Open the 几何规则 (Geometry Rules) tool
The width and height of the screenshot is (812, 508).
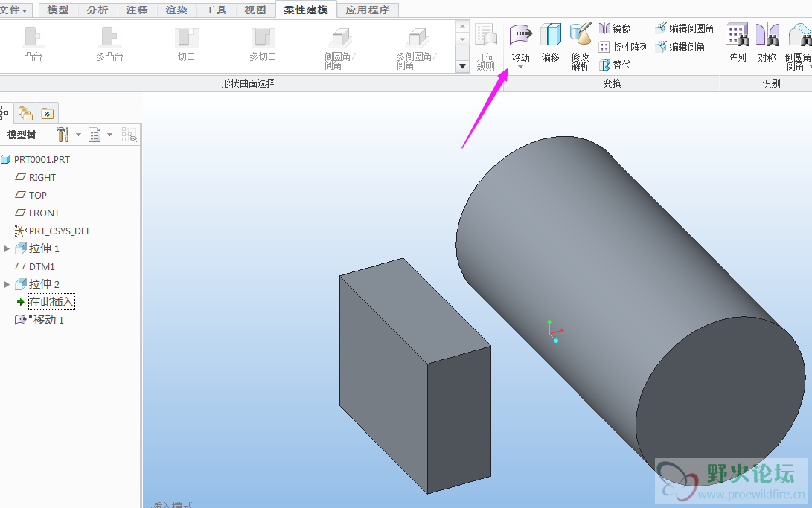tap(486, 47)
